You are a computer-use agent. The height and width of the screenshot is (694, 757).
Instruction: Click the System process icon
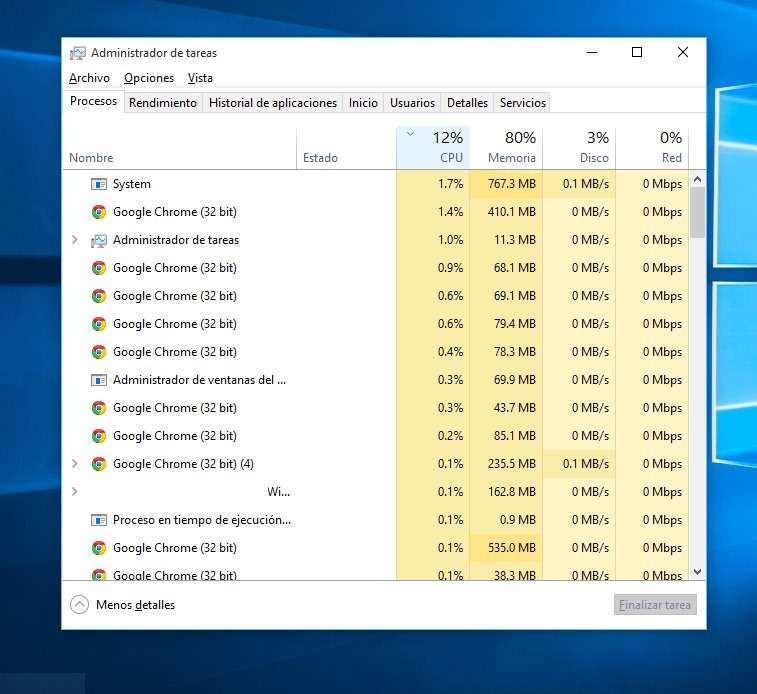click(x=99, y=184)
